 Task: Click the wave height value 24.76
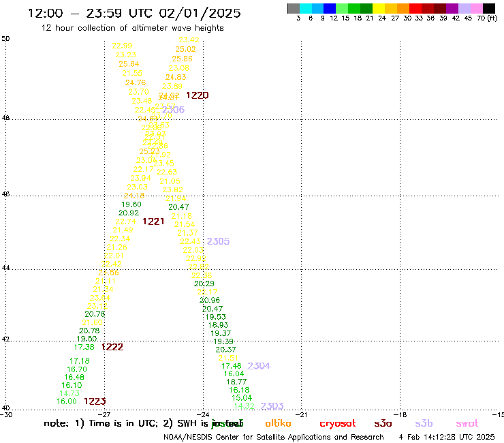click(136, 82)
